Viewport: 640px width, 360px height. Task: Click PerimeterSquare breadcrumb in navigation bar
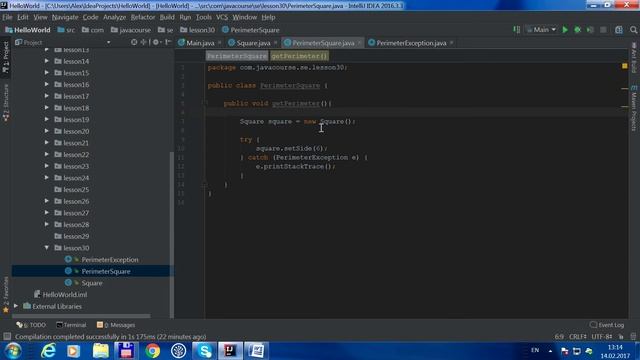coord(251,30)
